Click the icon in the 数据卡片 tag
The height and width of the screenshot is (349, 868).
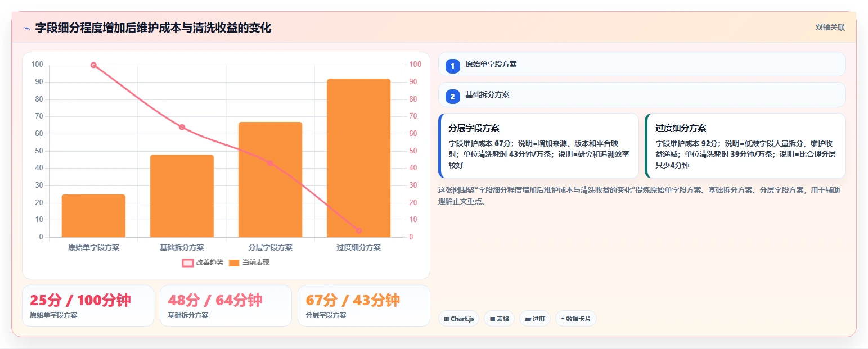[563, 319]
